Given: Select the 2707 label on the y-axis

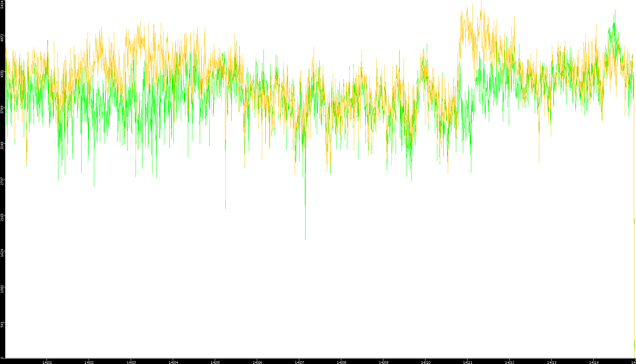Looking at the screenshot, I should coord(2,181).
